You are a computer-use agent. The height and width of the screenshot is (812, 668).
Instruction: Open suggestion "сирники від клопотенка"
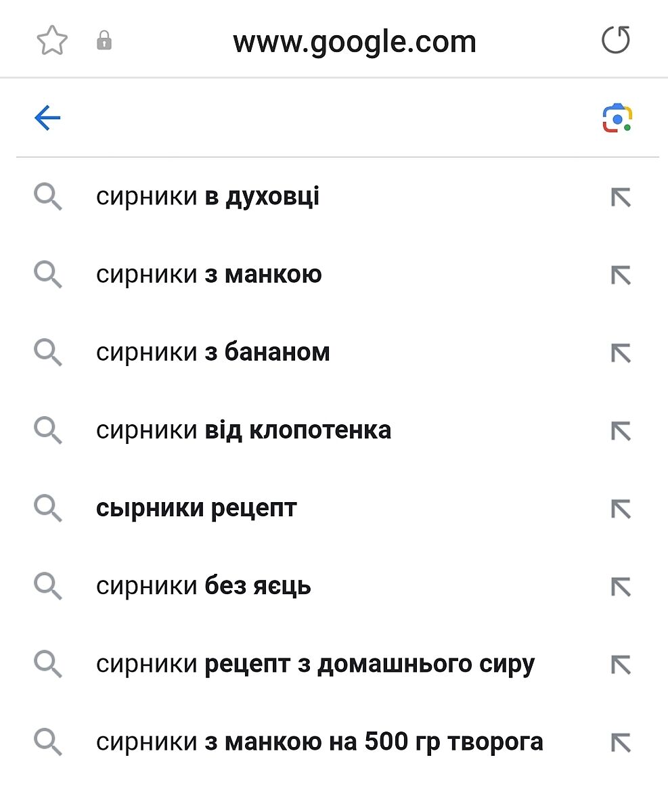point(244,430)
